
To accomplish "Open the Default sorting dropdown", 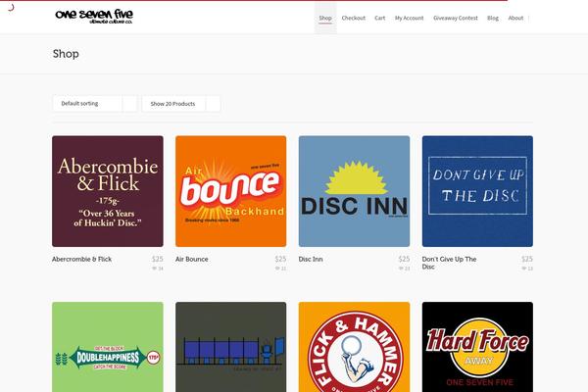I will point(95,104).
